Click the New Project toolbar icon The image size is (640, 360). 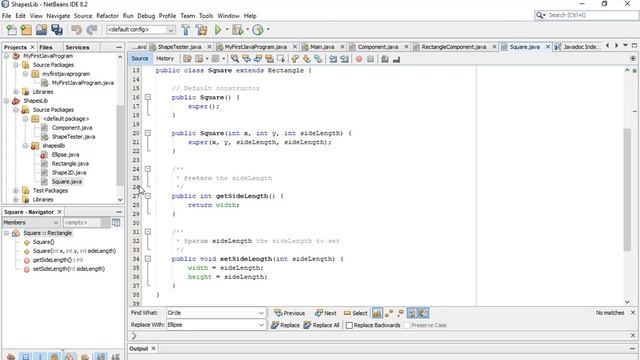(26, 30)
